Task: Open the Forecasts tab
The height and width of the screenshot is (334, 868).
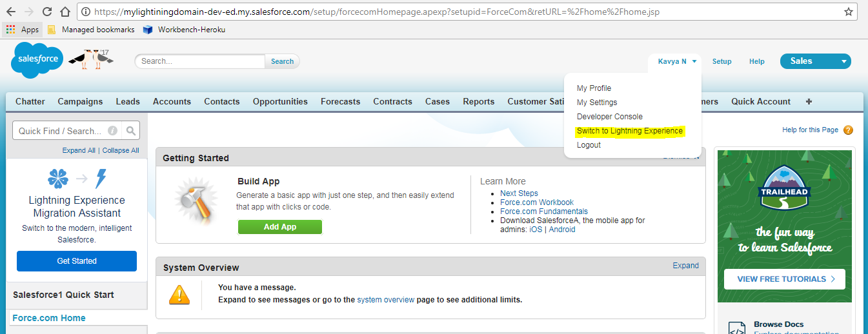Action: point(340,101)
